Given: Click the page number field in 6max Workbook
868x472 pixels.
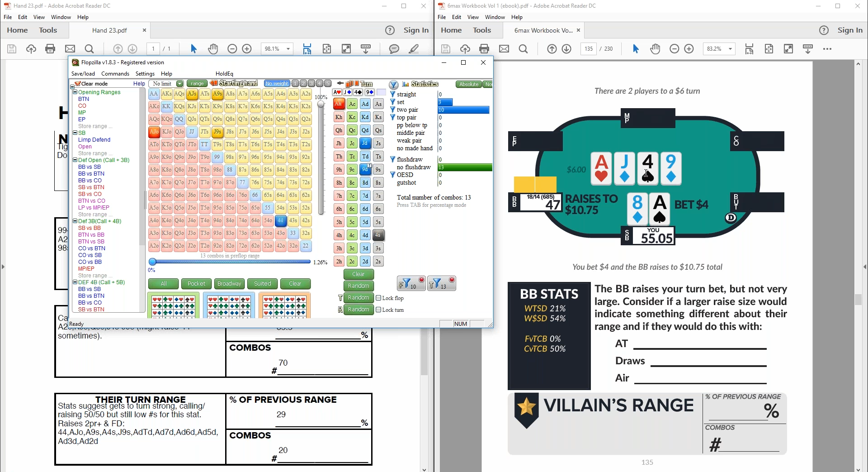Looking at the screenshot, I should (x=588, y=49).
